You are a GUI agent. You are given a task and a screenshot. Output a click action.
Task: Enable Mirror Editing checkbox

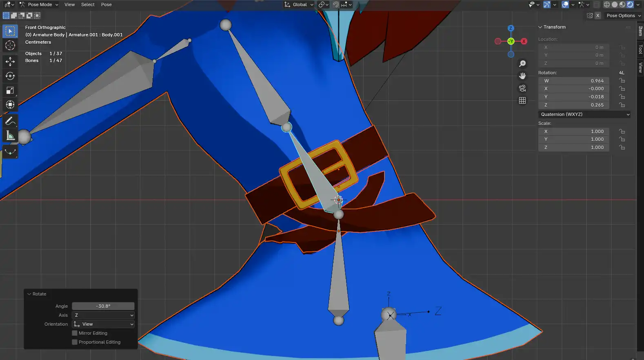(75, 333)
